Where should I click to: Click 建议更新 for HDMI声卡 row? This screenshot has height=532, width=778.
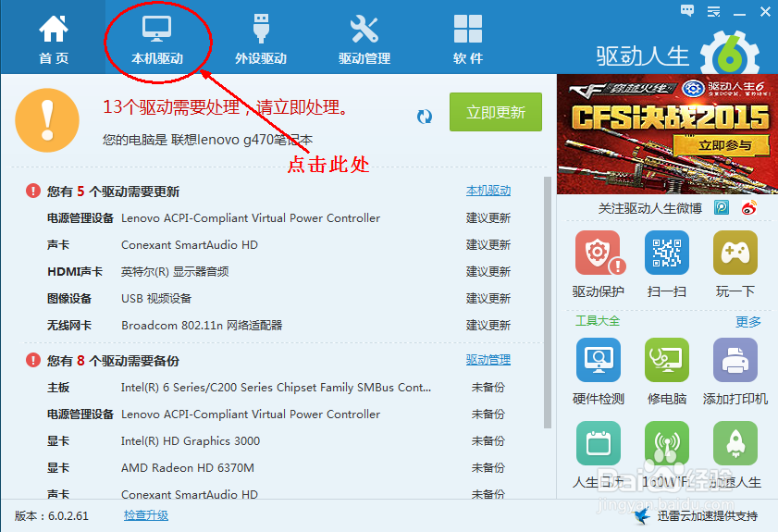point(488,271)
